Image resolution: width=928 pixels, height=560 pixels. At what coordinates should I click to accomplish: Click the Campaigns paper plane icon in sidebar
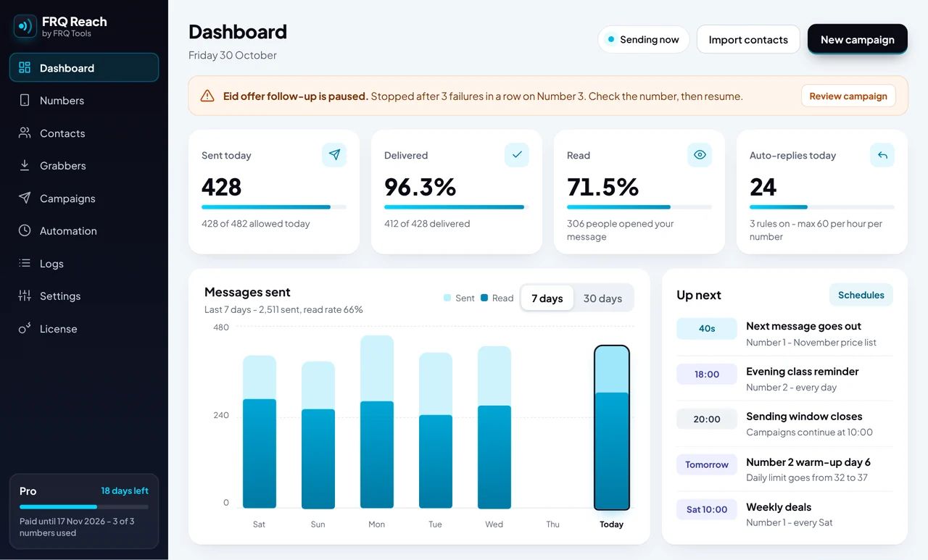pyautogui.click(x=25, y=198)
